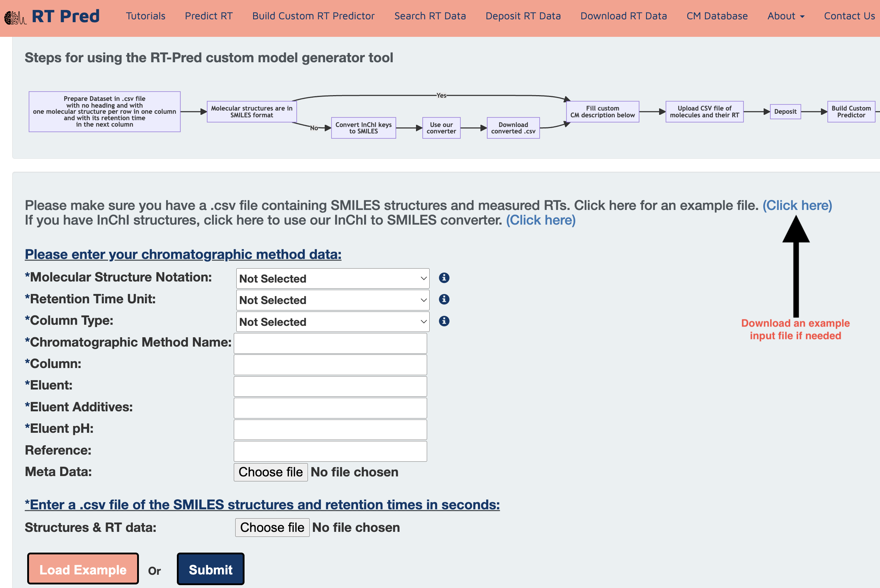880x588 pixels.
Task: Click the Eluent Additives text field
Action: point(330,408)
